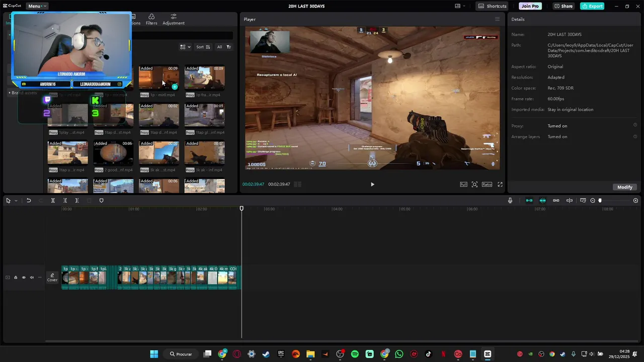The image size is (644, 362).
Task: Click the Modify button in Details
Action: (x=625, y=187)
